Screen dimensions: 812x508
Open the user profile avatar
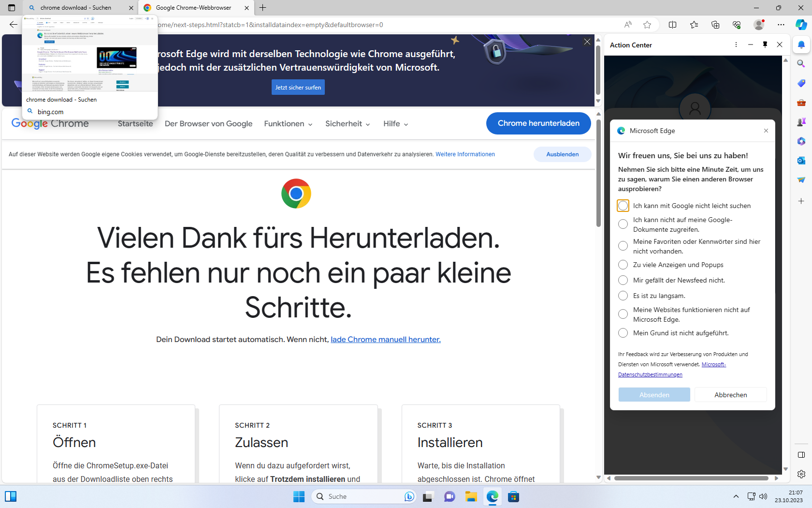(x=759, y=25)
